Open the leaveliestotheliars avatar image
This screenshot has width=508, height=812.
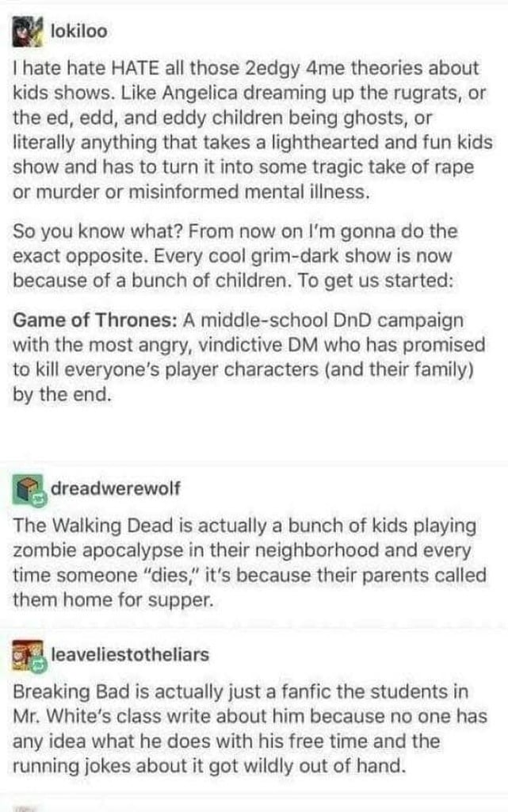pos(26,655)
